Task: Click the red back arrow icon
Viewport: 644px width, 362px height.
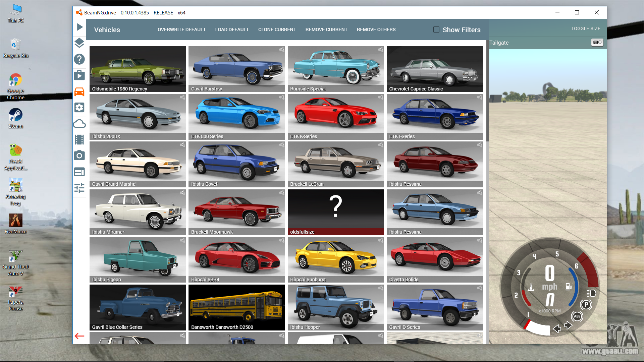Action: click(x=79, y=336)
